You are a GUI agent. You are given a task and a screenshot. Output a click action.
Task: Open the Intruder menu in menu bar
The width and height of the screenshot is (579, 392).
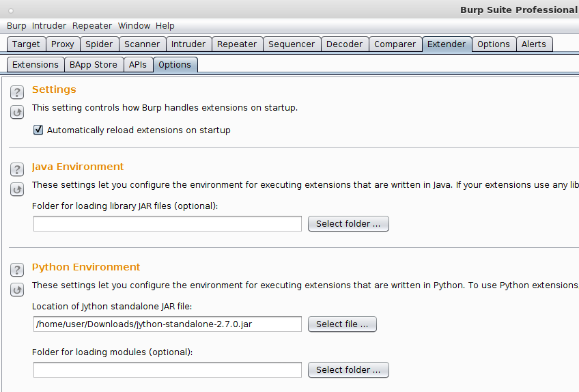pyautogui.click(x=48, y=26)
